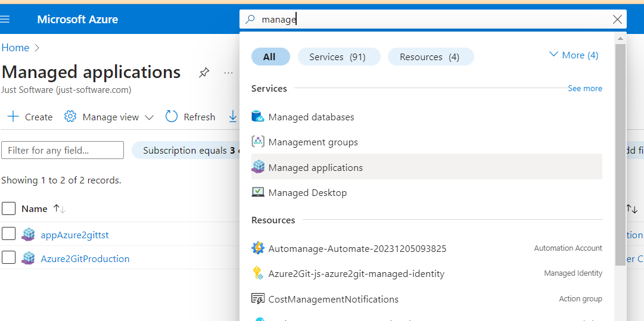Screen dimensions: 644x321
Task: Click the search magnifier icon
Action: pos(250,19)
